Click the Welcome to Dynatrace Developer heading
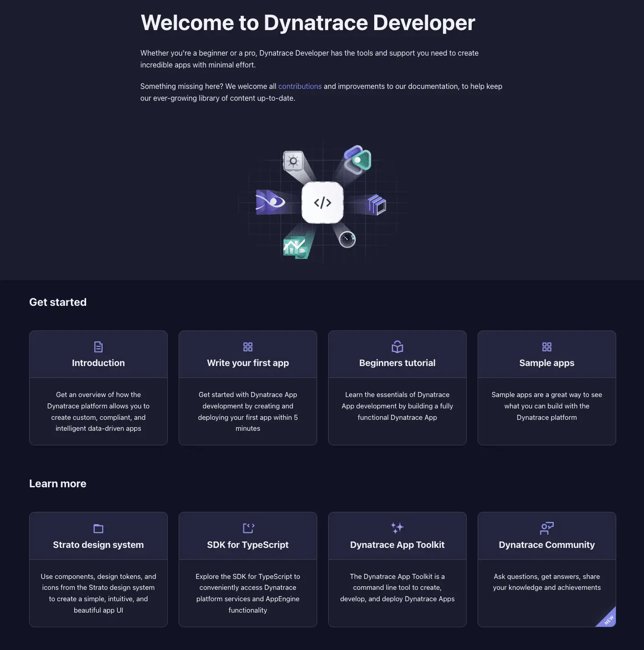644x650 pixels. point(308,23)
